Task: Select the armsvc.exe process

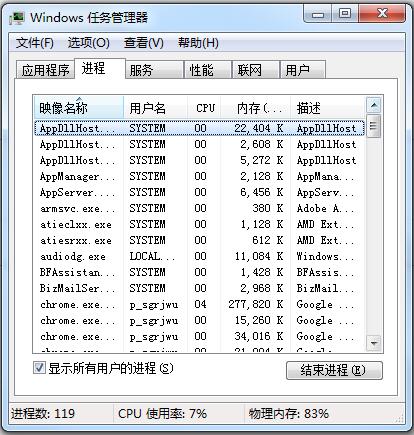Action: [199, 208]
